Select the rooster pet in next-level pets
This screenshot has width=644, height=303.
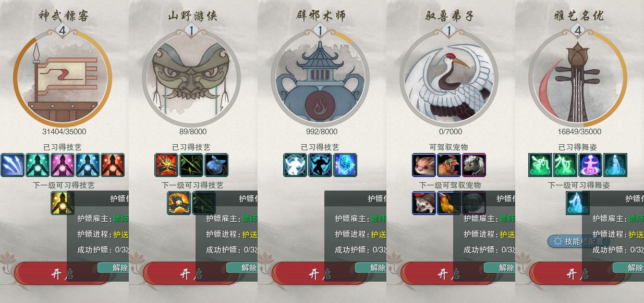click(x=449, y=203)
